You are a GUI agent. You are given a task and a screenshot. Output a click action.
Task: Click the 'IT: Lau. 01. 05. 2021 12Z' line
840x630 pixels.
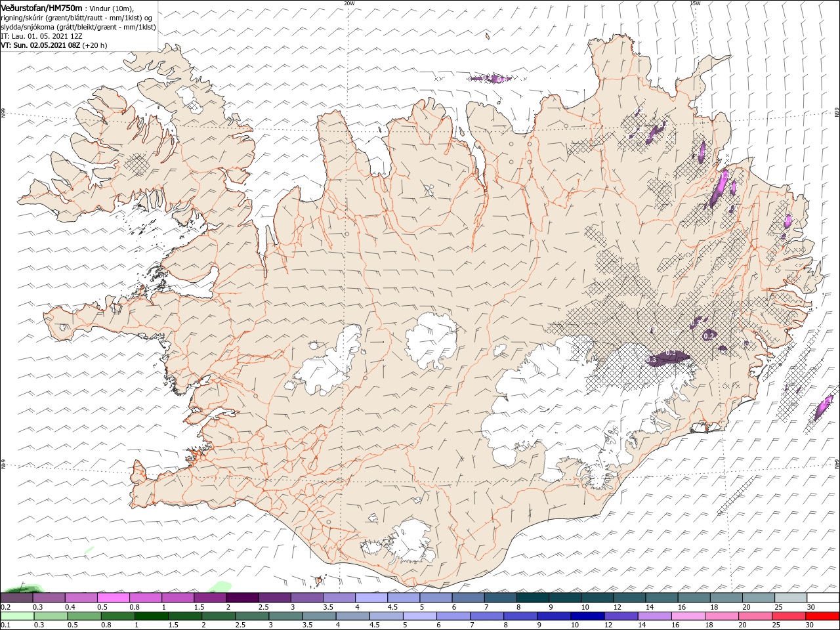pyautogui.click(x=41, y=36)
